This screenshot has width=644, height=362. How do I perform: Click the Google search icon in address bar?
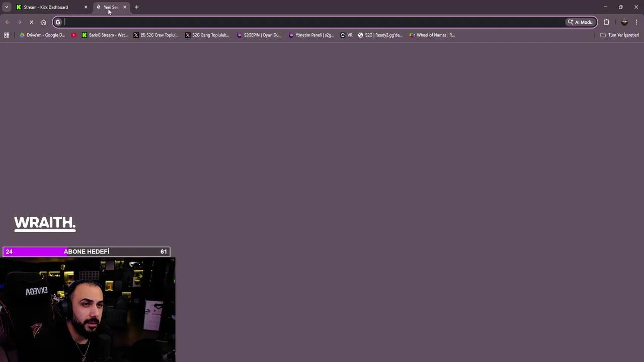(x=58, y=22)
